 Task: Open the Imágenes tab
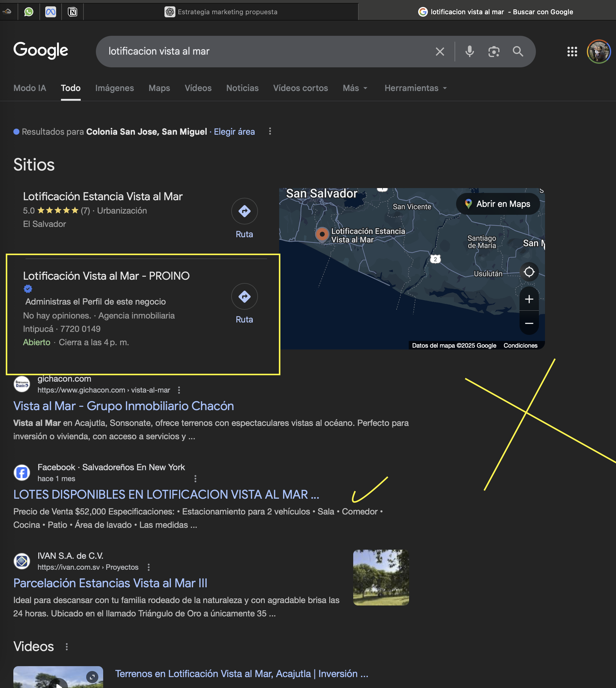point(114,88)
